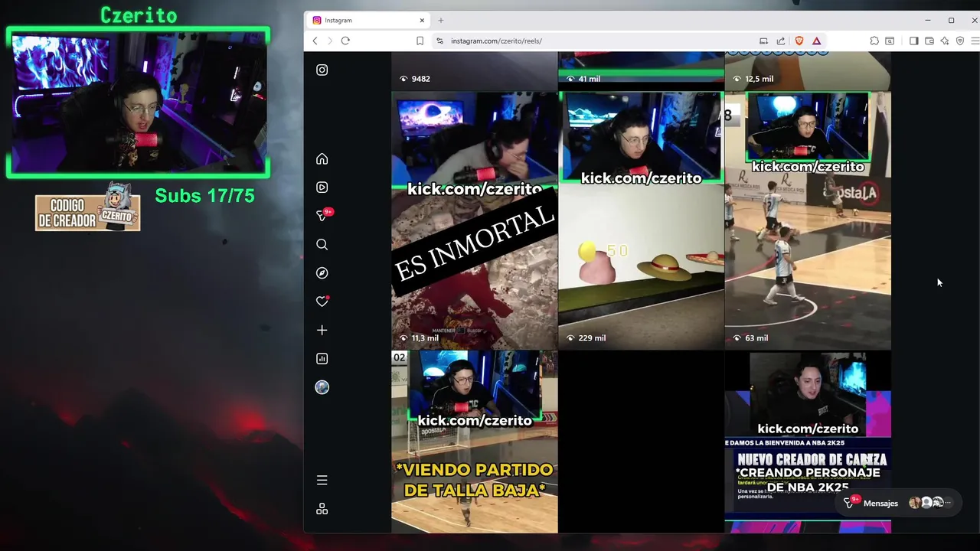
Task: Maximize the browser window
Action: [x=951, y=20]
